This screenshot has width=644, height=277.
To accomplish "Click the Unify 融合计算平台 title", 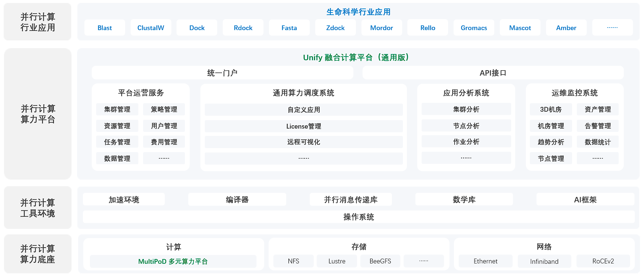I will click(356, 57).
